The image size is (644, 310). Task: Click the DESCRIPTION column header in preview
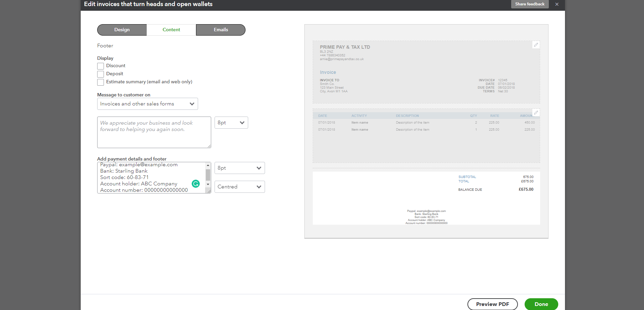[407, 116]
